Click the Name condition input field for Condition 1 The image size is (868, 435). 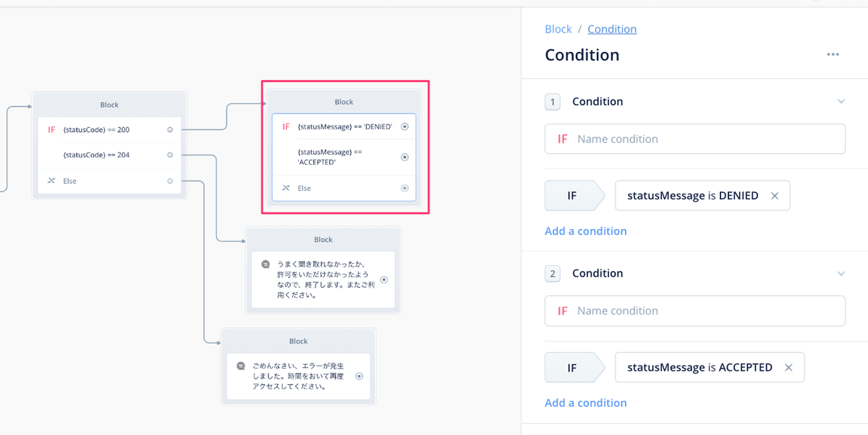(x=694, y=138)
